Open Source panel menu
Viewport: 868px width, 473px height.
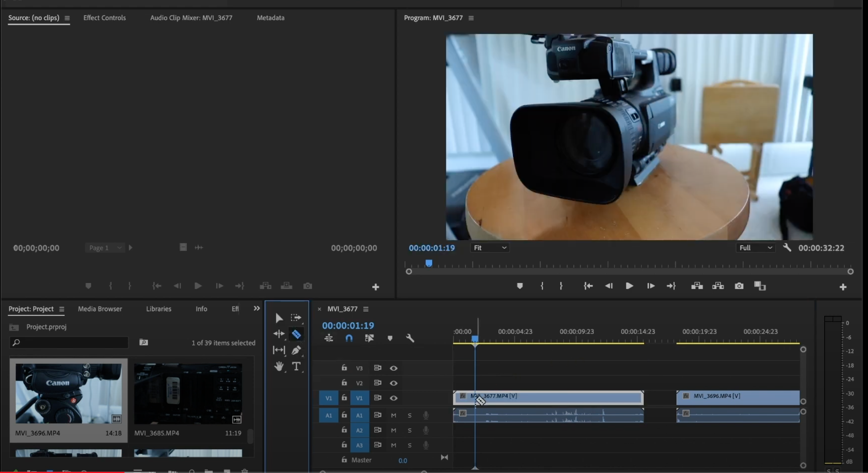(67, 18)
